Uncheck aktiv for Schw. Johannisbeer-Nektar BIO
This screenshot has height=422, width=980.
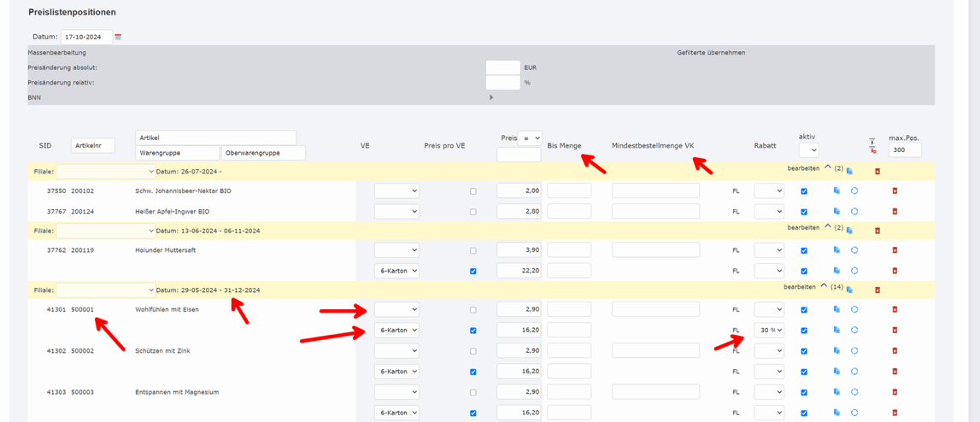pyautogui.click(x=804, y=191)
